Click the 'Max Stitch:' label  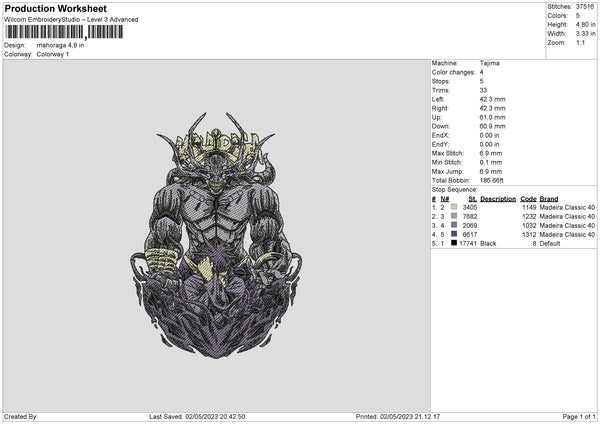447,153
